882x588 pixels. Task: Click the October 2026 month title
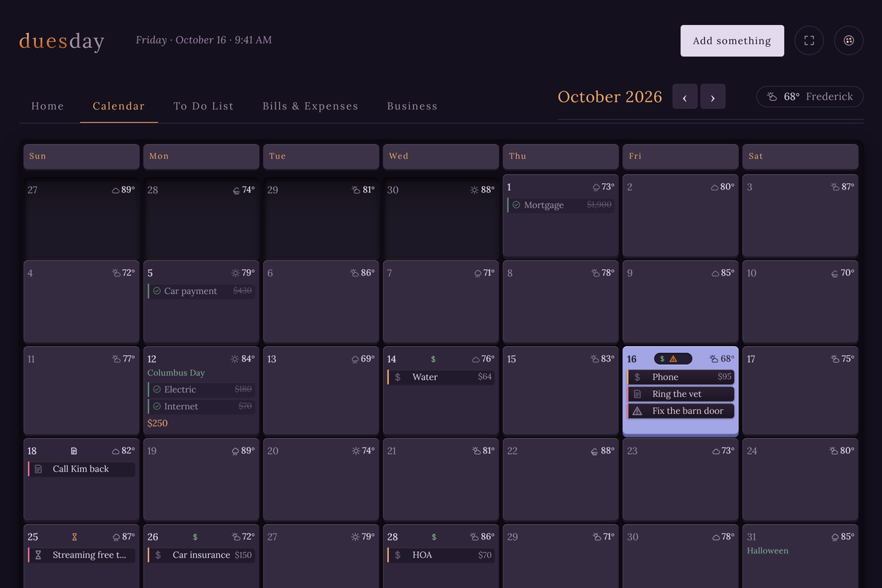pos(610,96)
